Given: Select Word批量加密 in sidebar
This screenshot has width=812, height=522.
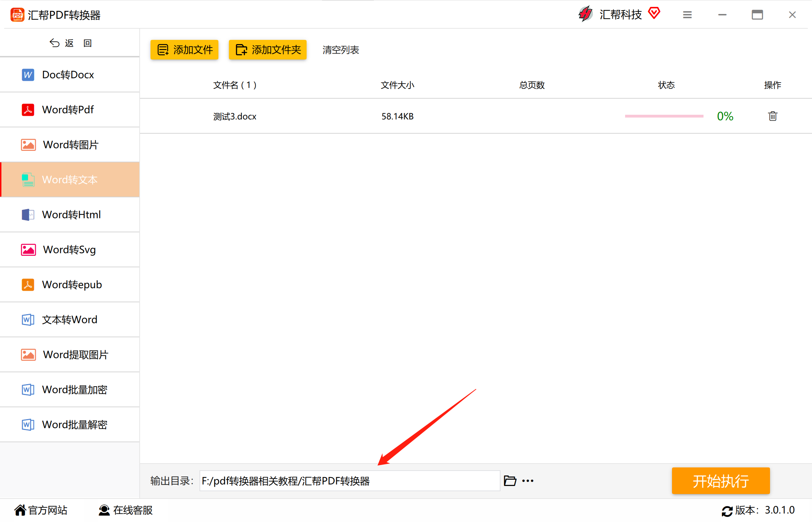Looking at the screenshot, I should [x=70, y=390].
